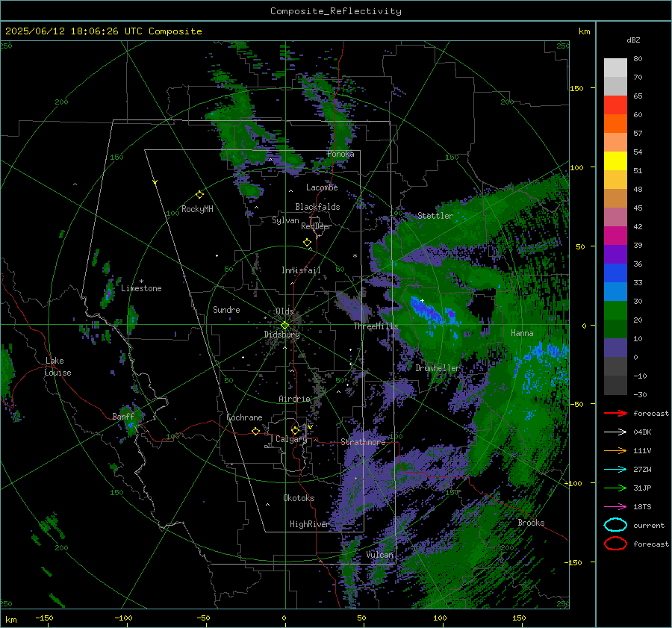Image resolution: width=672 pixels, height=628 pixels.
Task: Click the 2025/06/12 18:06:26 UTC timestamp
Action: coord(103,31)
